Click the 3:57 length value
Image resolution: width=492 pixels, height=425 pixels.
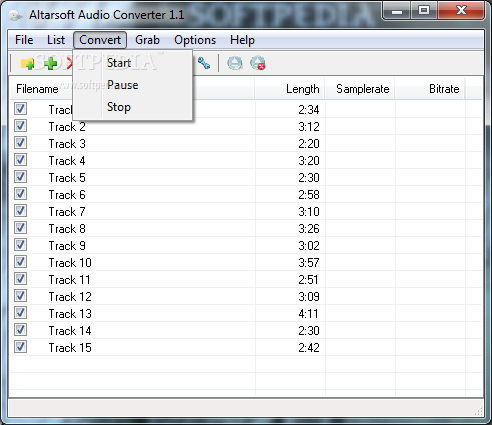(x=309, y=263)
